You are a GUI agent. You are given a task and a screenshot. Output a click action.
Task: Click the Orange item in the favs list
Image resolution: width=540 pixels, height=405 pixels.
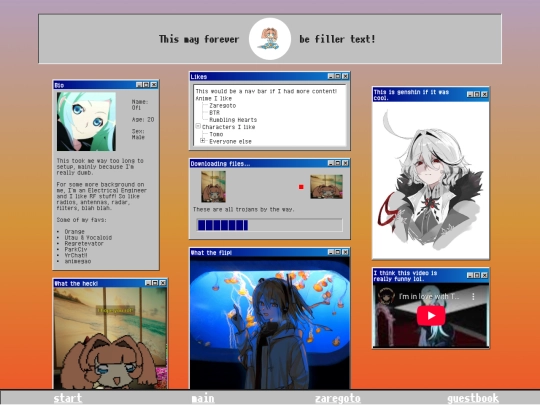(74, 231)
